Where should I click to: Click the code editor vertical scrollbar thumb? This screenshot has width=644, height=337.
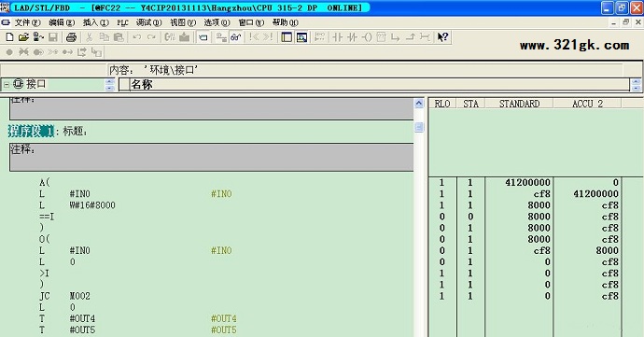[x=418, y=127]
